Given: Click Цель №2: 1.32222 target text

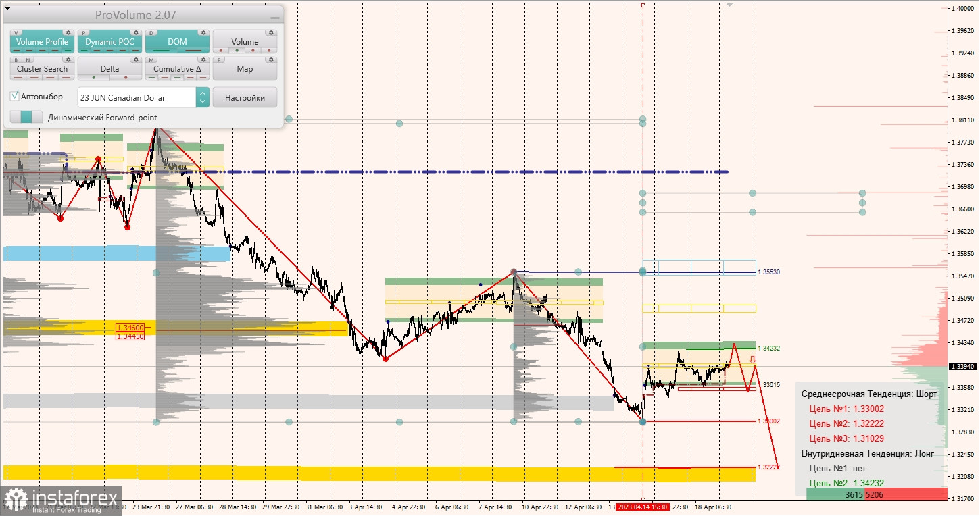Looking at the screenshot, I should [x=846, y=423].
